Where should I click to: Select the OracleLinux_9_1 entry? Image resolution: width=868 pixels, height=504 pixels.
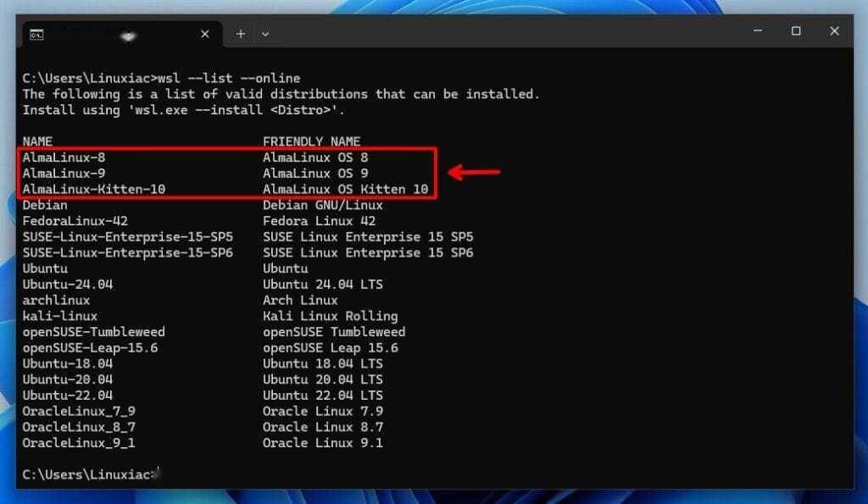tap(79, 443)
